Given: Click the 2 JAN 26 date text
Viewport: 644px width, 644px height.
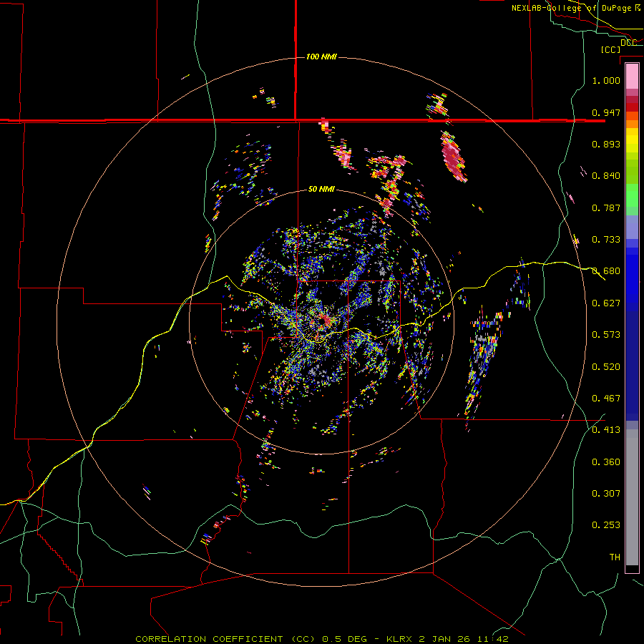Looking at the screenshot, I should [447, 639].
